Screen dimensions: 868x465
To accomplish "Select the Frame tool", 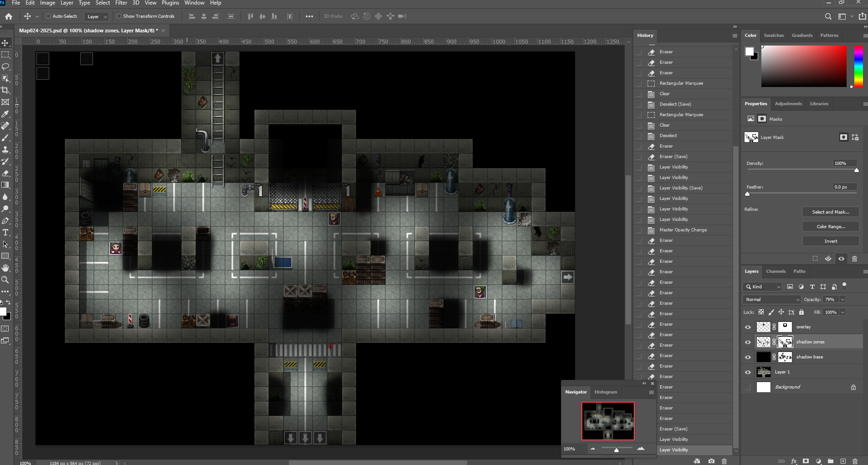I will (5, 102).
